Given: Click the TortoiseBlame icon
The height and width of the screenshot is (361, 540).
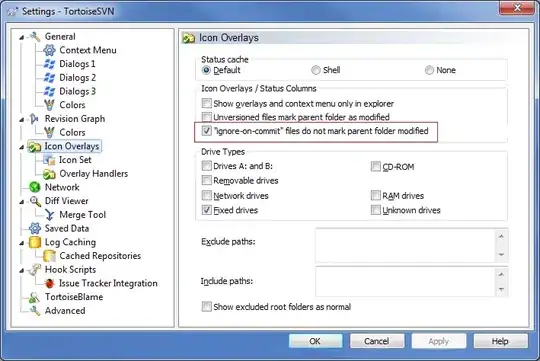Looking at the screenshot, I should tap(34, 297).
